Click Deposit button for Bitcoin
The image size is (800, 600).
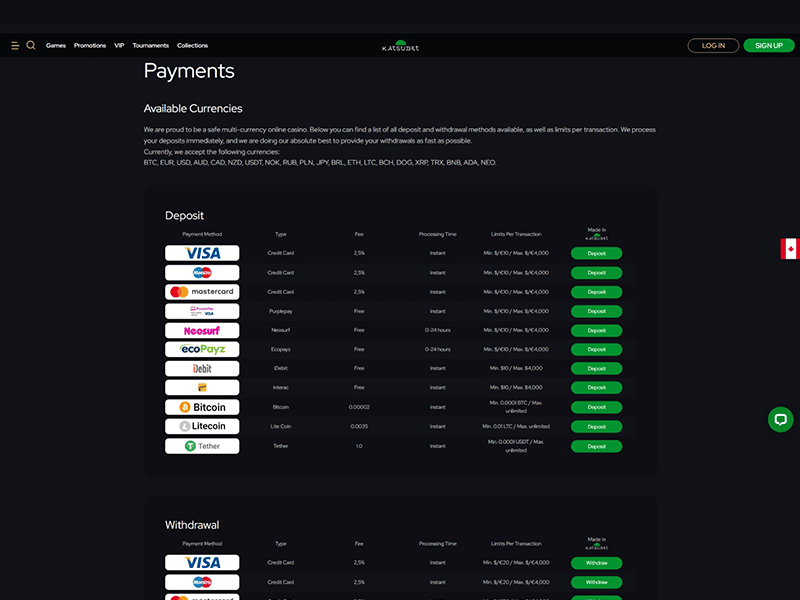click(x=596, y=407)
